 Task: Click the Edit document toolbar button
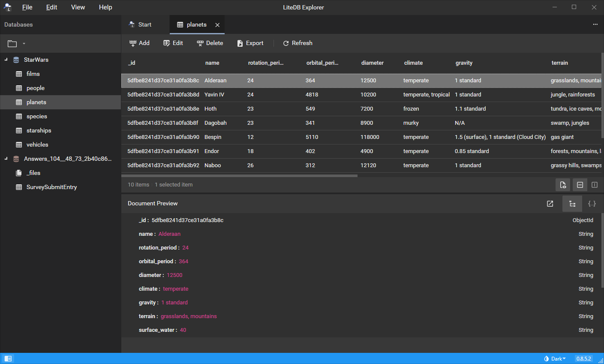pos(173,43)
